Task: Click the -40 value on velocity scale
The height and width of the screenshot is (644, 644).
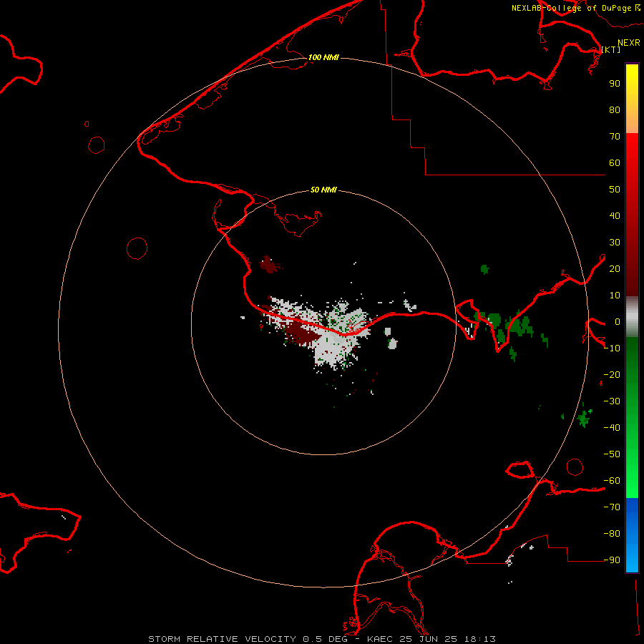Action: click(x=612, y=428)
